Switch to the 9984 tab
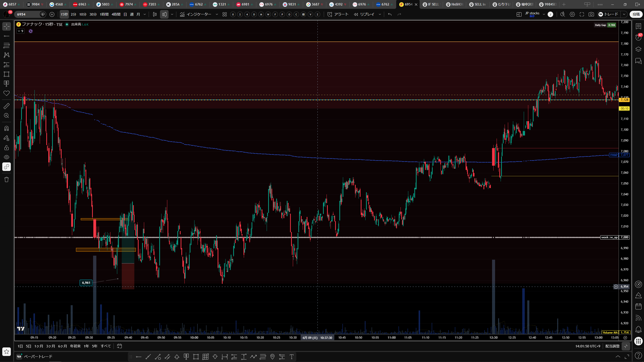This screenshot has width=644, height=362. pyautogui.click(x=35, y=4)
